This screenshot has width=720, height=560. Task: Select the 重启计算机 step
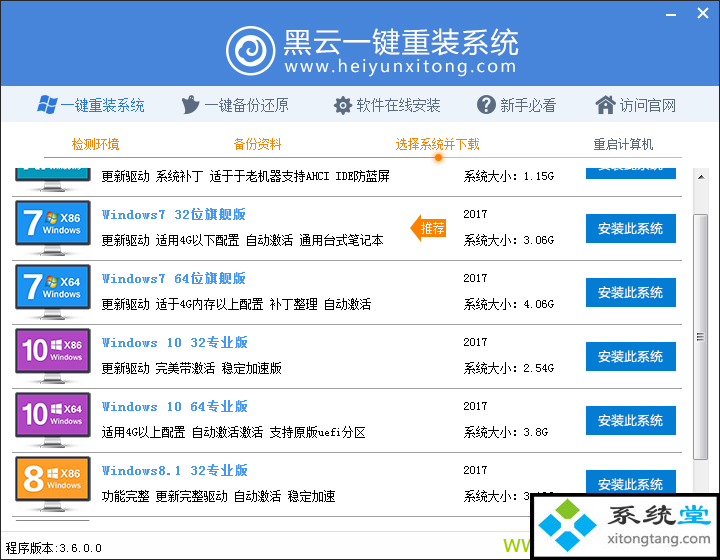[x=623, y=145]
